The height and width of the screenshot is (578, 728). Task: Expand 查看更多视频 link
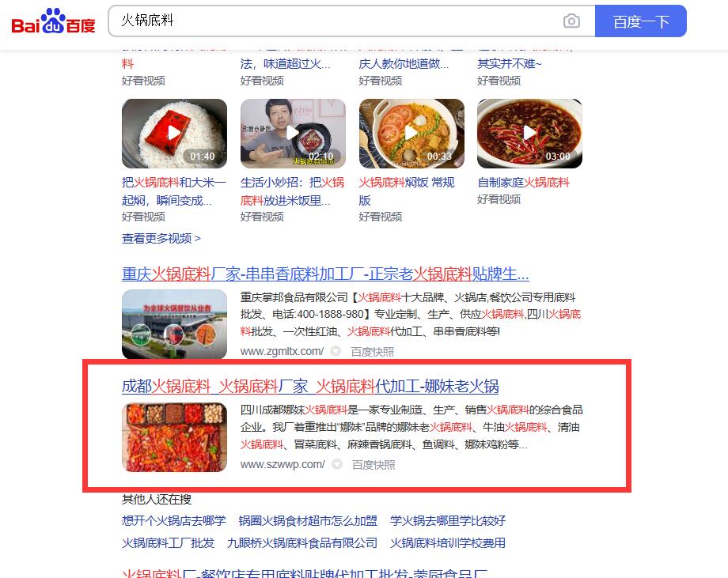tap(161, 239)
